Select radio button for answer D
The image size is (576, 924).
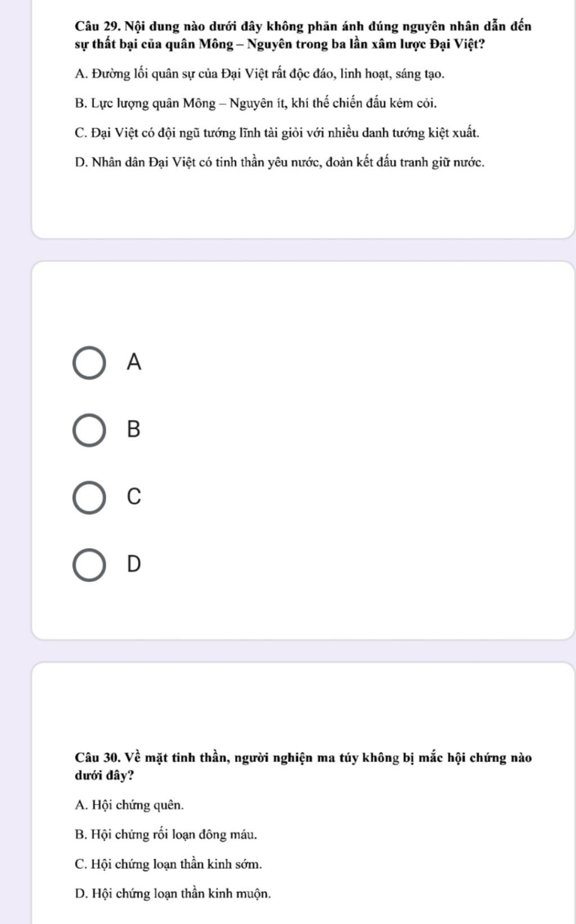[89, 565]
